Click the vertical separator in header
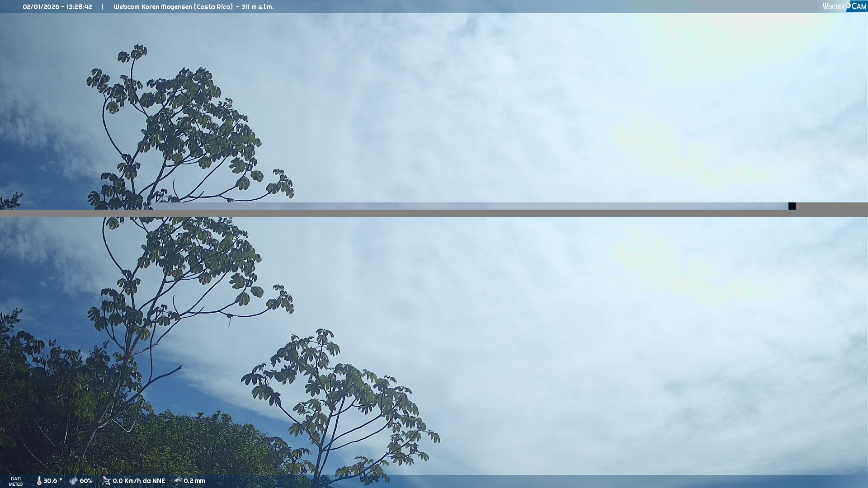 click(x=102, y=7)
